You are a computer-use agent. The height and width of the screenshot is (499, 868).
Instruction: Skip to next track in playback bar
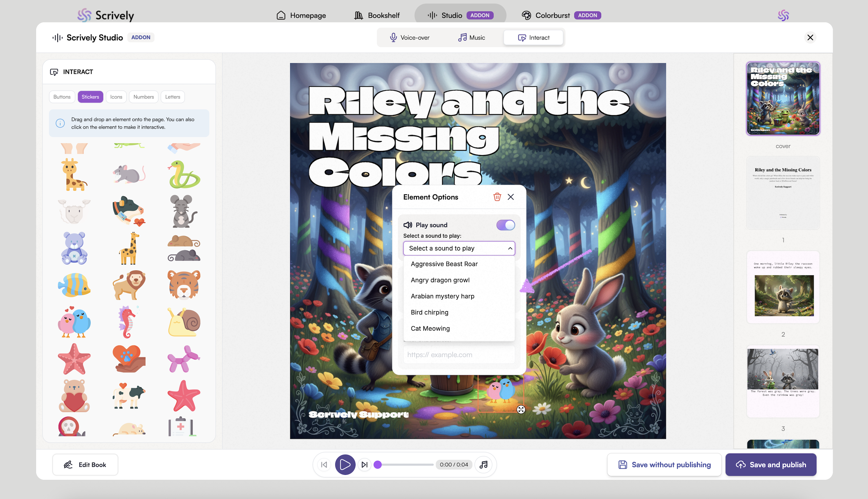tap(365, 465)
